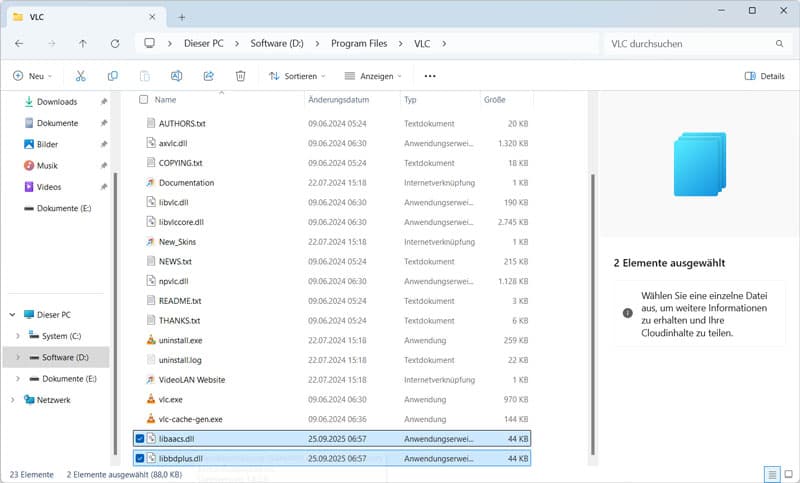Click the Delete trash can icon
This screenshot has height=483, width=800.
(240, 76)
